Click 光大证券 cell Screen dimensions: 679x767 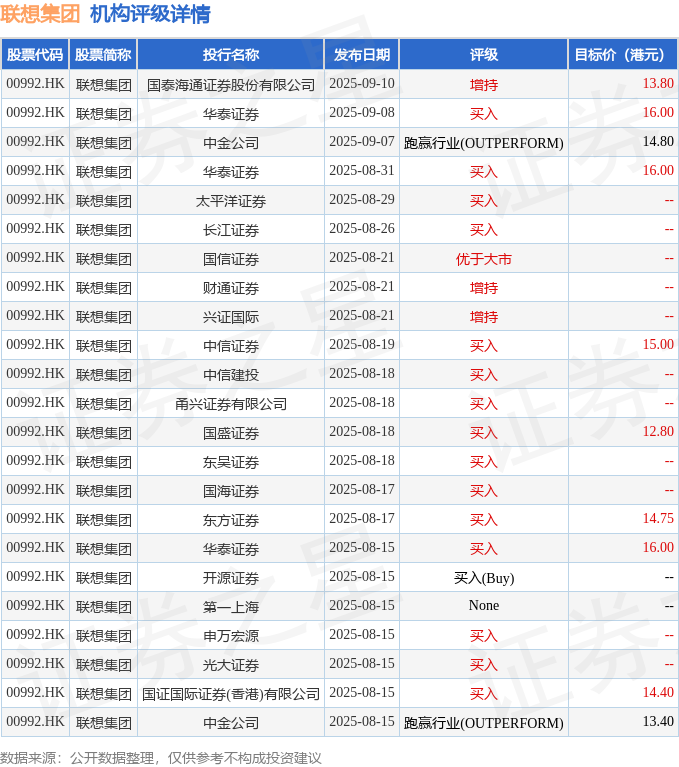point(231,665)
